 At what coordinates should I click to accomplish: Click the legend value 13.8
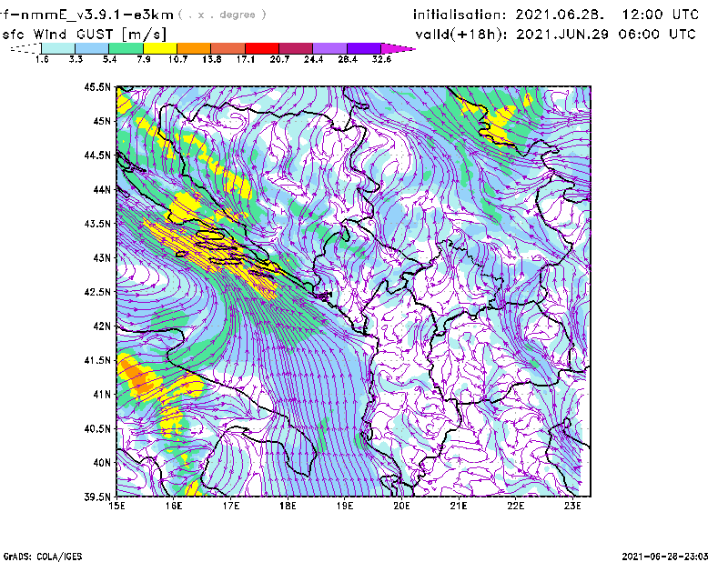[212, 59]
